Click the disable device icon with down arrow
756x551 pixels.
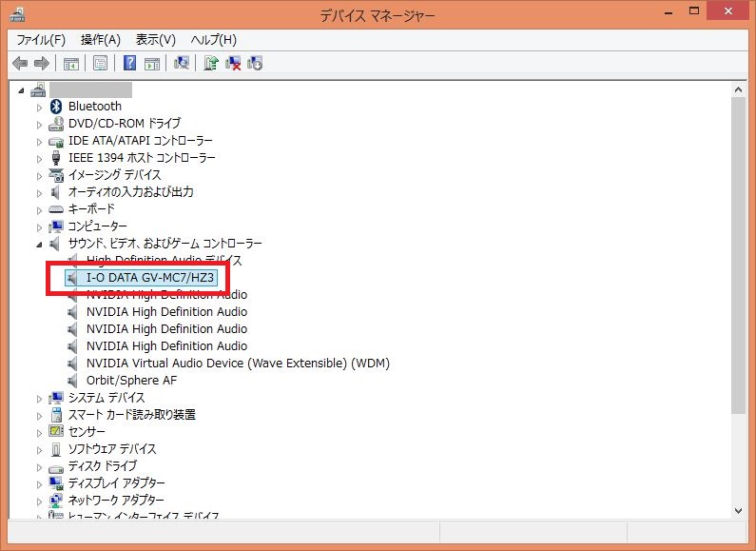255,63
